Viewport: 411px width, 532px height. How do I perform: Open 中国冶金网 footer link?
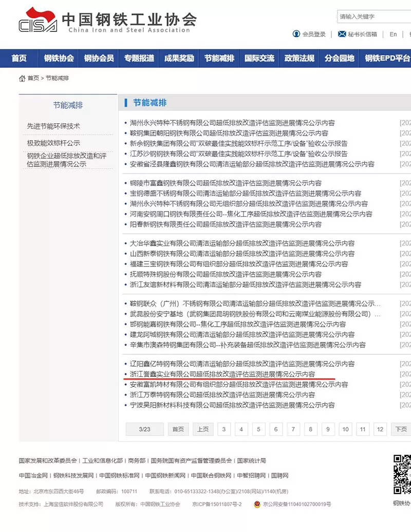click(x=33, y=476)
